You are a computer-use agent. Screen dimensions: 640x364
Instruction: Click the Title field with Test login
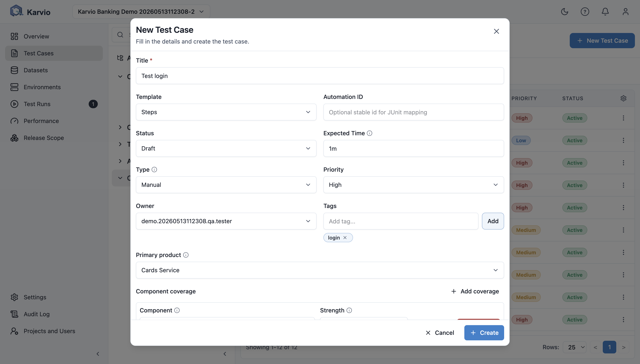point(320,76)
